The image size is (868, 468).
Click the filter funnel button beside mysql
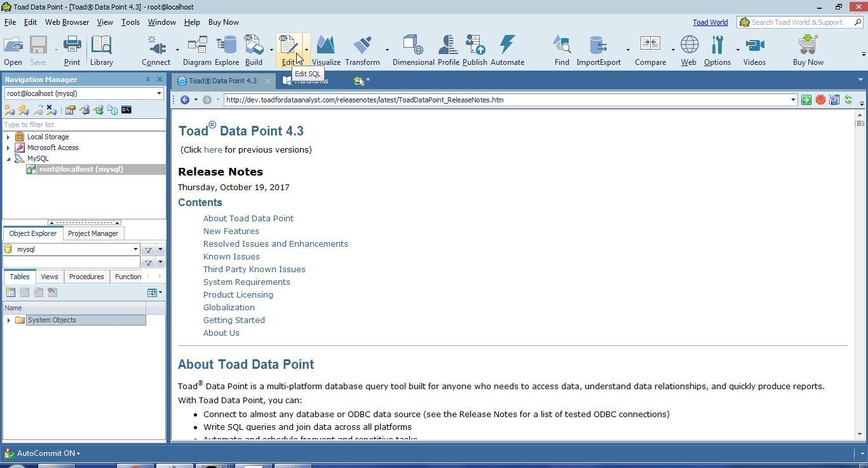[x=148, y=249]
